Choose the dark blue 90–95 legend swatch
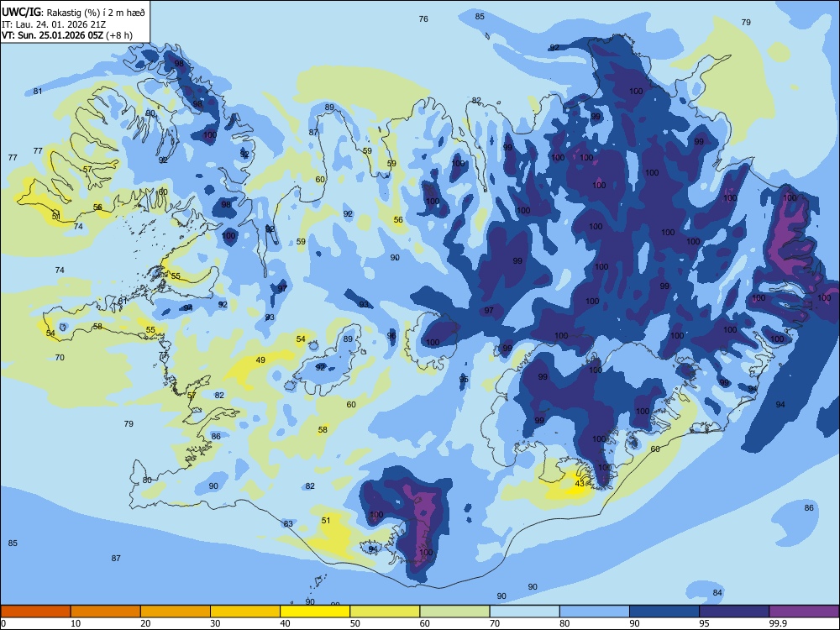Image resolution: width=840 pixels, height=630 pixels. (x=664, y=612)
